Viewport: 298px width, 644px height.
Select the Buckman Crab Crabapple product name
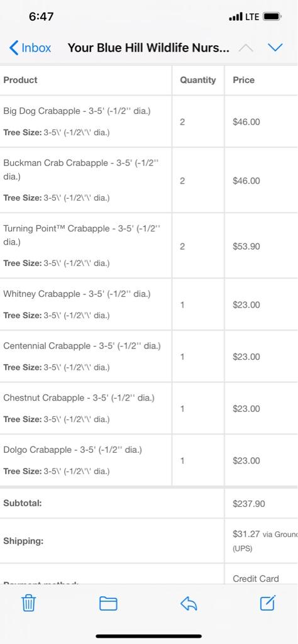tap(81, 170)
